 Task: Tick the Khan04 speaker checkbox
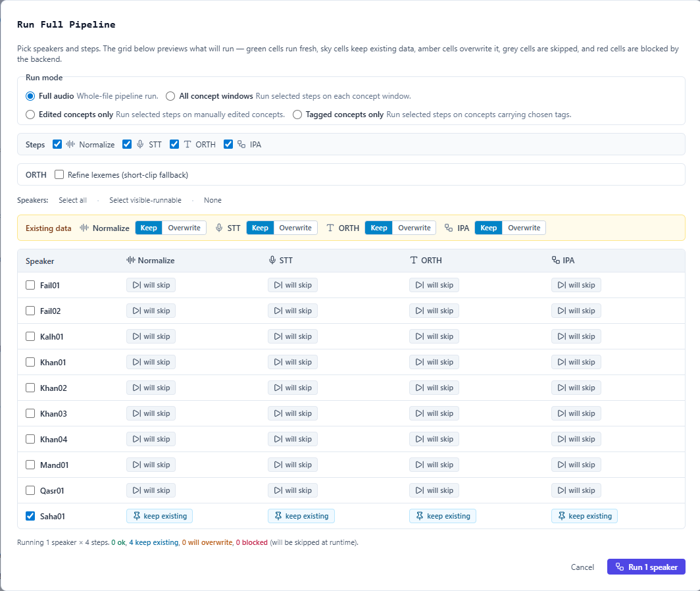(x=30, y=439)
